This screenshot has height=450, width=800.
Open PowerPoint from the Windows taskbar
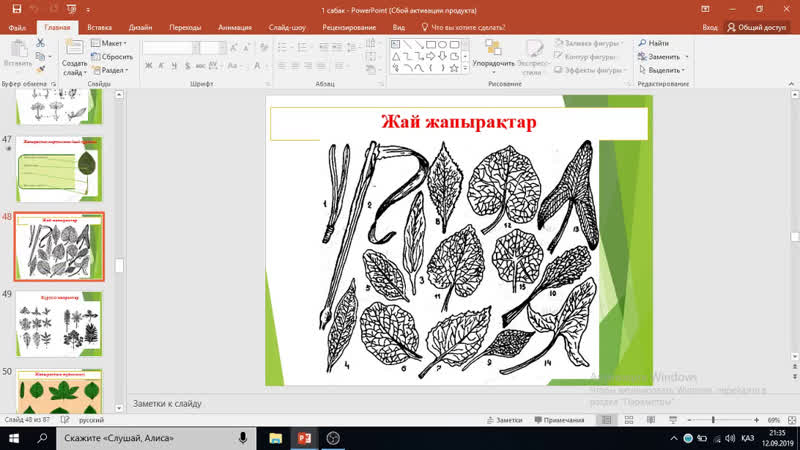(x=305, y=438)
